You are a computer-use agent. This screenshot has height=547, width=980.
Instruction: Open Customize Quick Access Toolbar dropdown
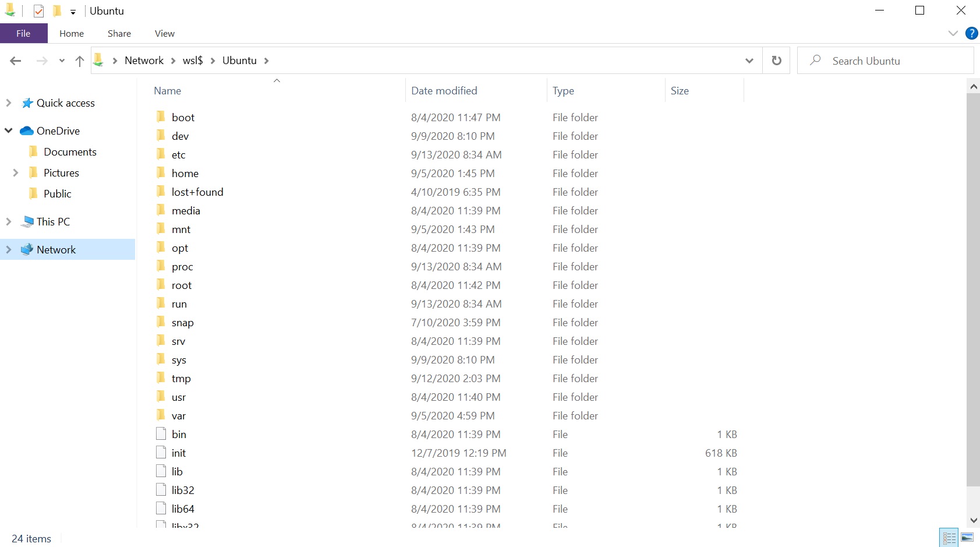(73, 12)
